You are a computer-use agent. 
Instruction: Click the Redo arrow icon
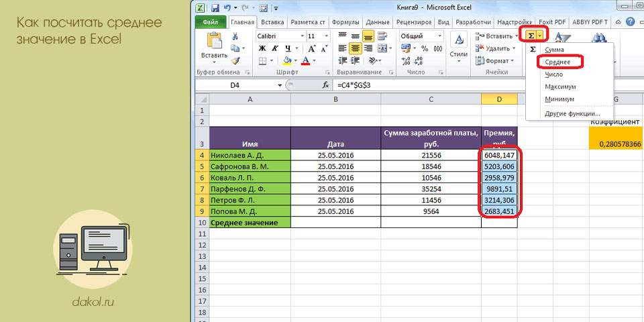click(246, 7)
